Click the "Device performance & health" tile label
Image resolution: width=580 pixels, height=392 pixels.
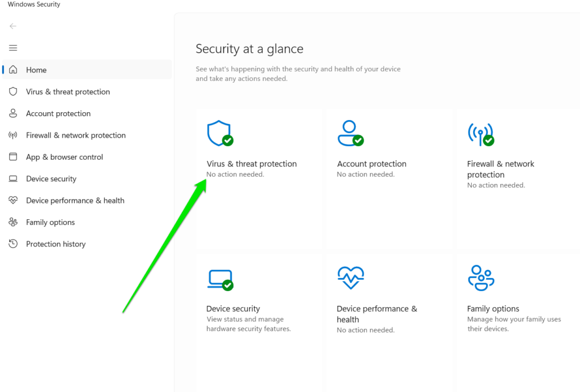pos(376,314)
